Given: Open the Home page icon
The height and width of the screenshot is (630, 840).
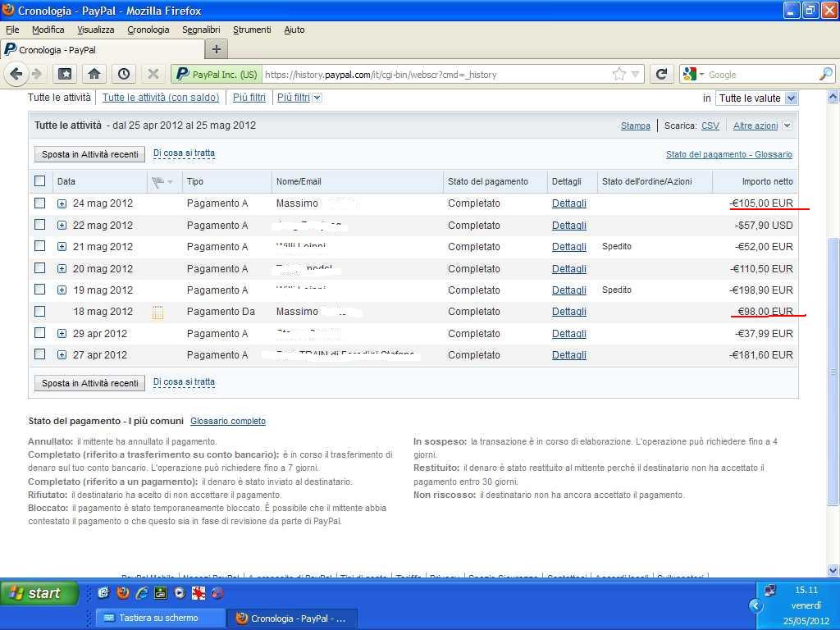Looking at the screenshot, I should (94, 74).
